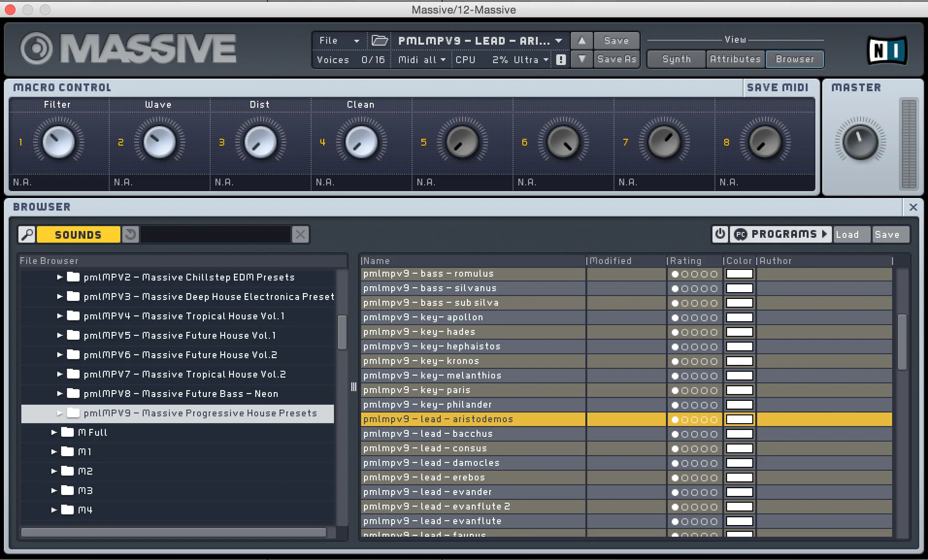Screen dimensions: 928x560
Task: Toggle the Programs power button
Action: click(x=720, y=234)
